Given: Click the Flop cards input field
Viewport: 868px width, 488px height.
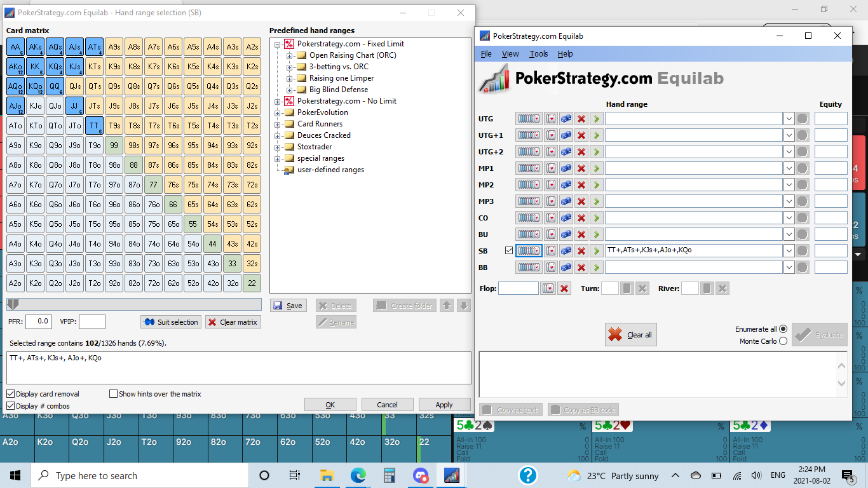Looking at the screenshot, I should [x=518, y=288].
